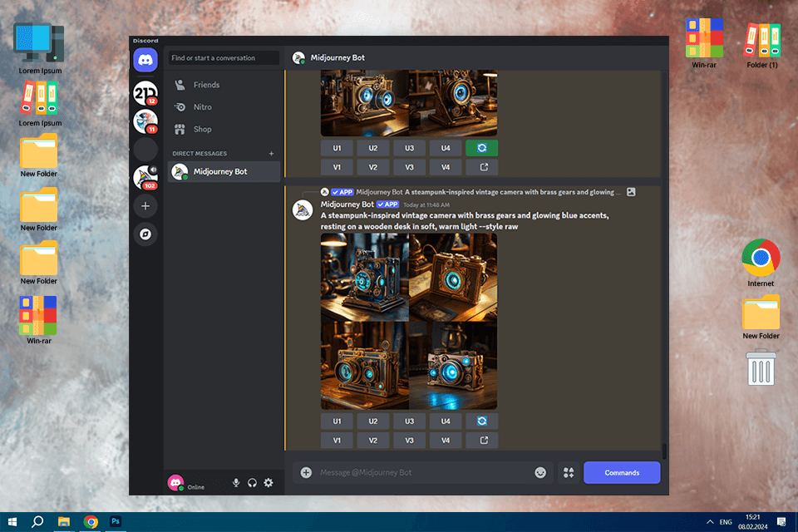This screenshot has width=798, height=532.
Task: Open the server with 12 notifications
Action: coord(145,93)
